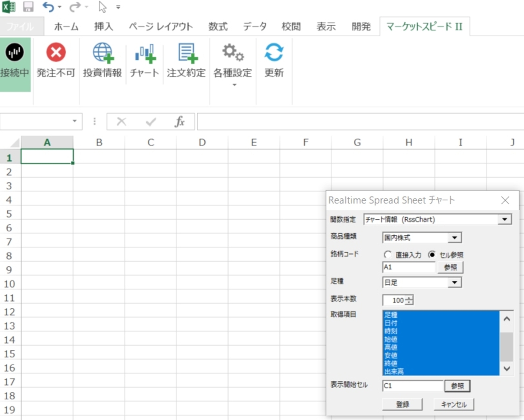524x420 pixels.
Task: Click the キャンセル cancel button
Action: [x=453, y=404]
